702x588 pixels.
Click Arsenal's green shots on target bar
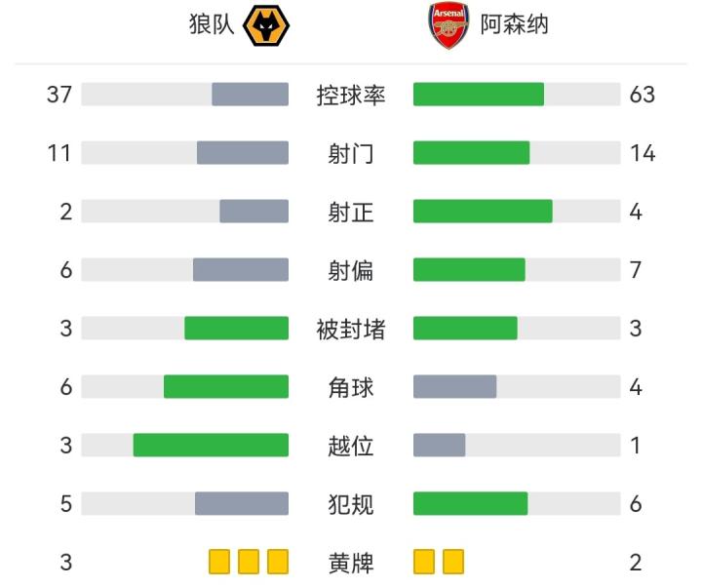pyautogui.click(x=483, y=212)
